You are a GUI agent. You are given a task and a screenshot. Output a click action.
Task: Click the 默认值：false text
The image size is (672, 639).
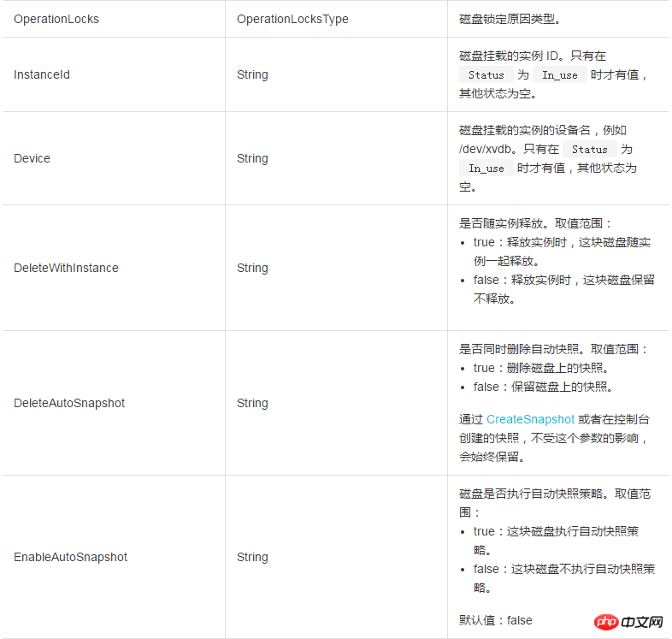click(x=495, y=620)
